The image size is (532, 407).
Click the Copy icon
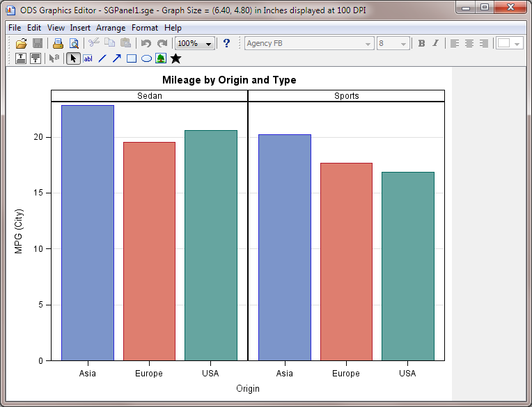[x=109, y=42]
